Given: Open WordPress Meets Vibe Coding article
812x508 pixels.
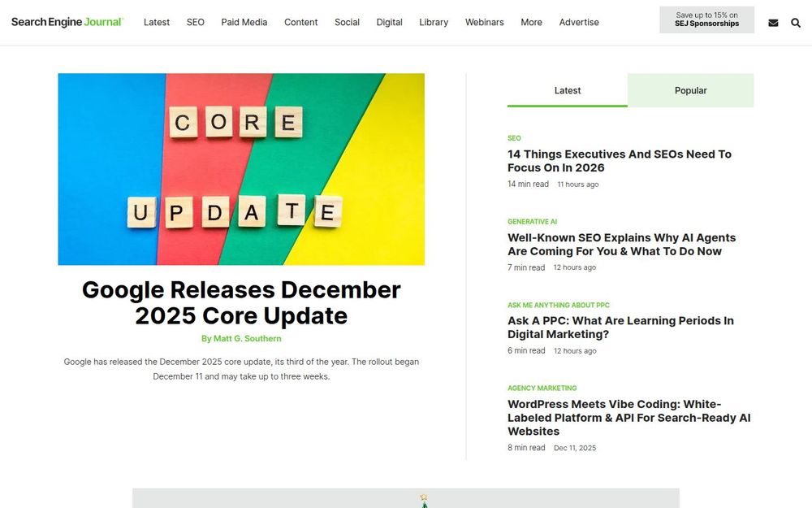Looking at the screenshot, I should click(x=629, y=417).
